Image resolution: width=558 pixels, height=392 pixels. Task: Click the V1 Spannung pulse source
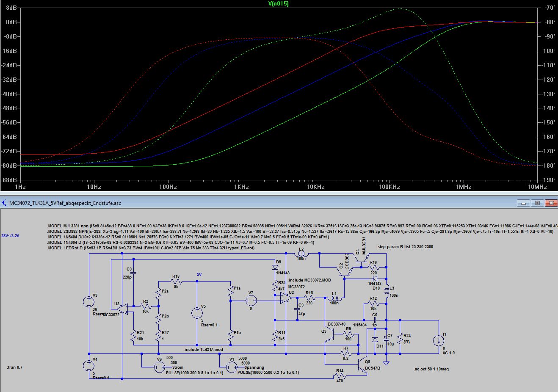point(231,367)
